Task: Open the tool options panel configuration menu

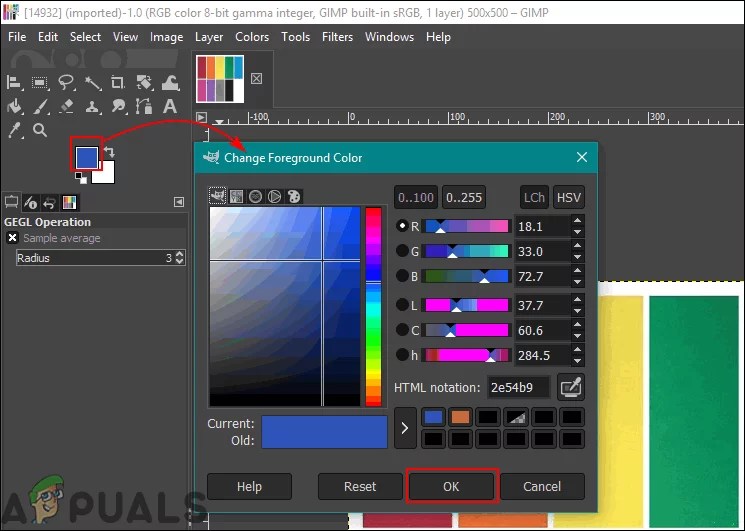Action: tap(179, 202)
